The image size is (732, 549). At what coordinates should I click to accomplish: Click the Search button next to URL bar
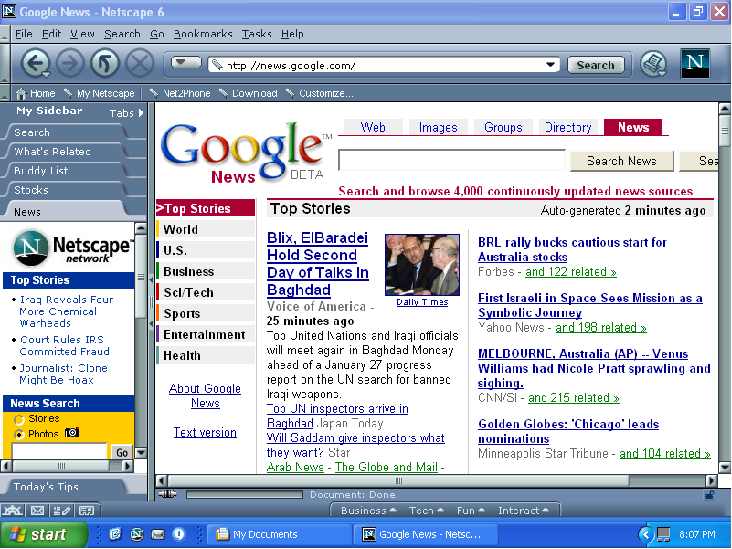click(595, 65)
